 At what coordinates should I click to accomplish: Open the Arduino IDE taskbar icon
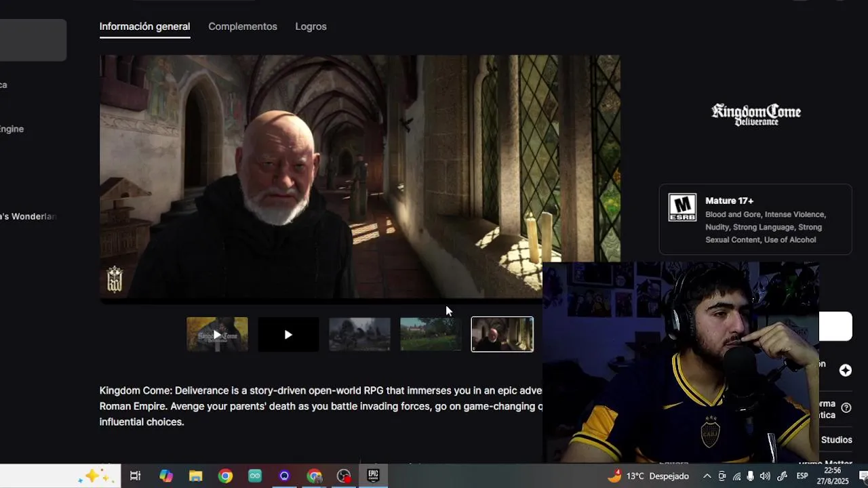255,476
